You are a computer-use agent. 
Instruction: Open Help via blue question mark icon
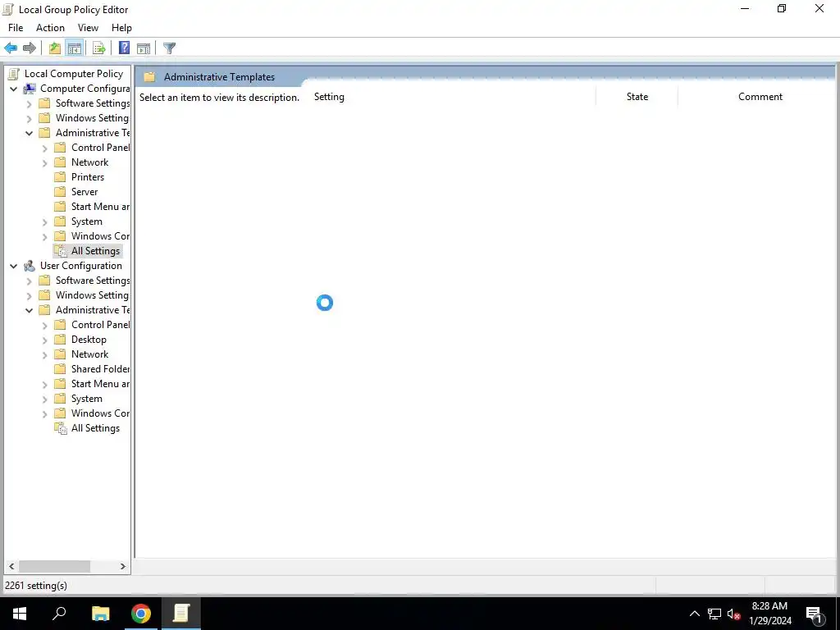(125, 48)
